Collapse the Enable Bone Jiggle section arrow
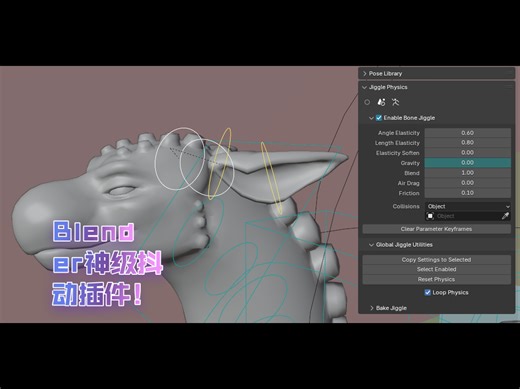The width and height of the screenshot is (520, 389). tap(371, 118)
